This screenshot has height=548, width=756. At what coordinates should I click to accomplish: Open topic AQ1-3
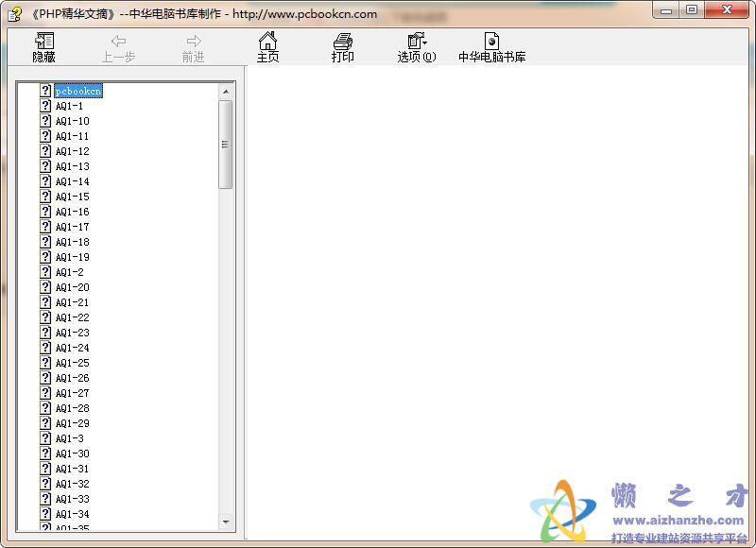pyautogui.click(x=69, y=438)
